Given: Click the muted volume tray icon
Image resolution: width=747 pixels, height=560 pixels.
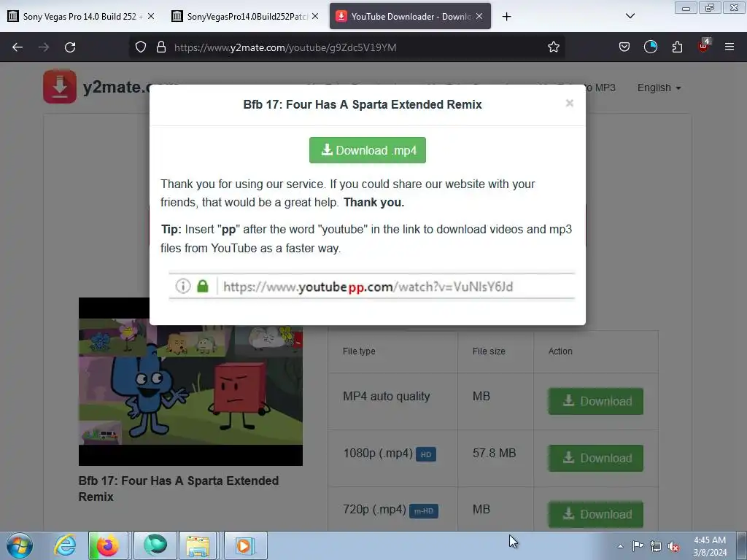Looking at the screenshot, I should [x=673, y=547].
